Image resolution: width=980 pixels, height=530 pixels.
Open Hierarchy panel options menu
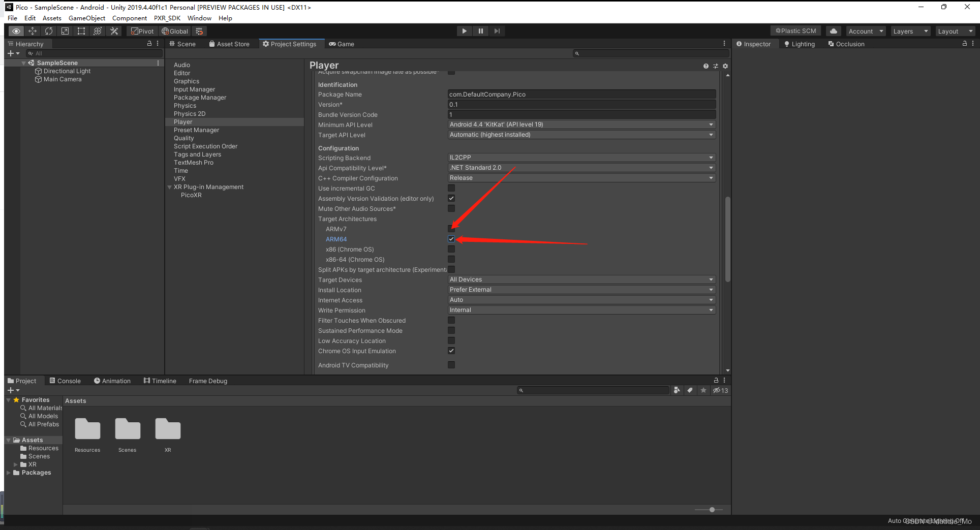(158, 44)
